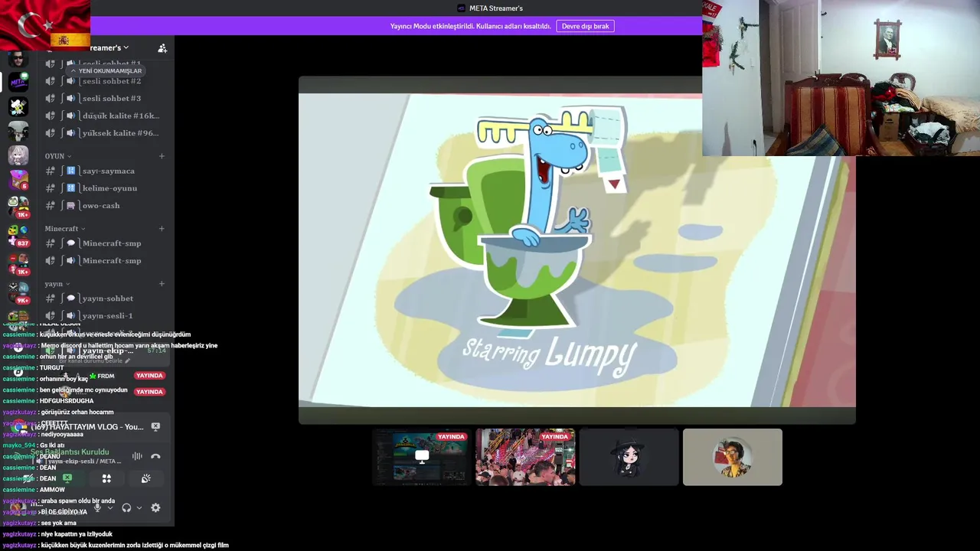Viewport: 980px width, 551px height.
Task: Click the main Lumpy cartoon stream view
Action: coord(577,250)
